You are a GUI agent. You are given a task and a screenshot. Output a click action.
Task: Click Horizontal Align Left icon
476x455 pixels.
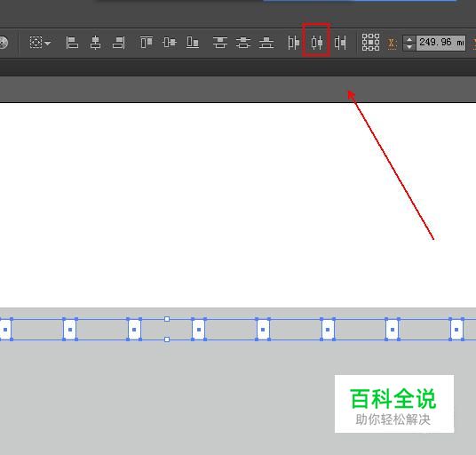pos(72,43)
